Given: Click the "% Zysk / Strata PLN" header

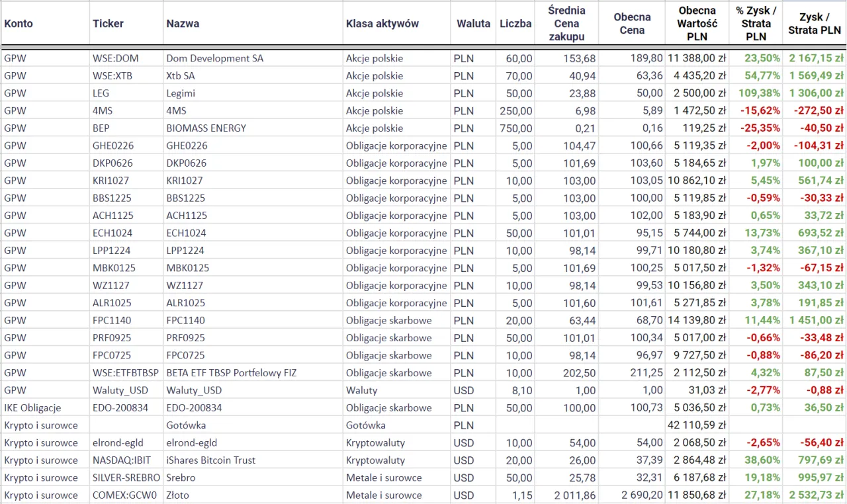Looking at the screenshot, I should coord(756,23).
